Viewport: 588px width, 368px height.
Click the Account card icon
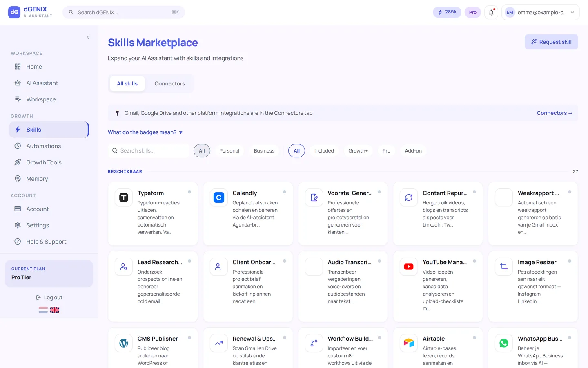tap(18, 209)
